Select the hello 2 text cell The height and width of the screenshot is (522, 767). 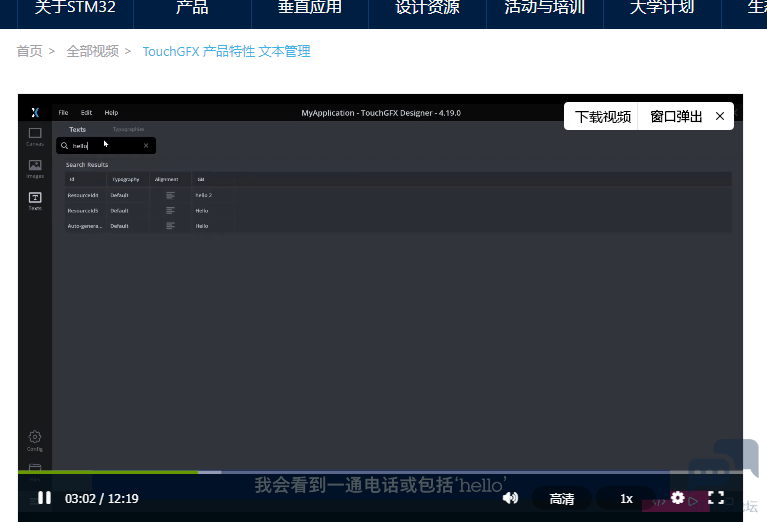pyautogui.click(x=213, y=195)
